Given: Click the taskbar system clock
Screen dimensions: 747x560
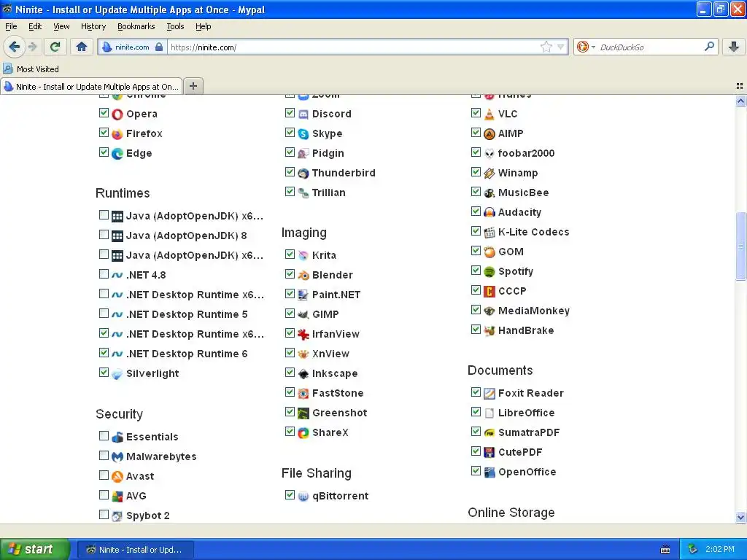Looking at the screenshot, I should click(x=720, y=550).
